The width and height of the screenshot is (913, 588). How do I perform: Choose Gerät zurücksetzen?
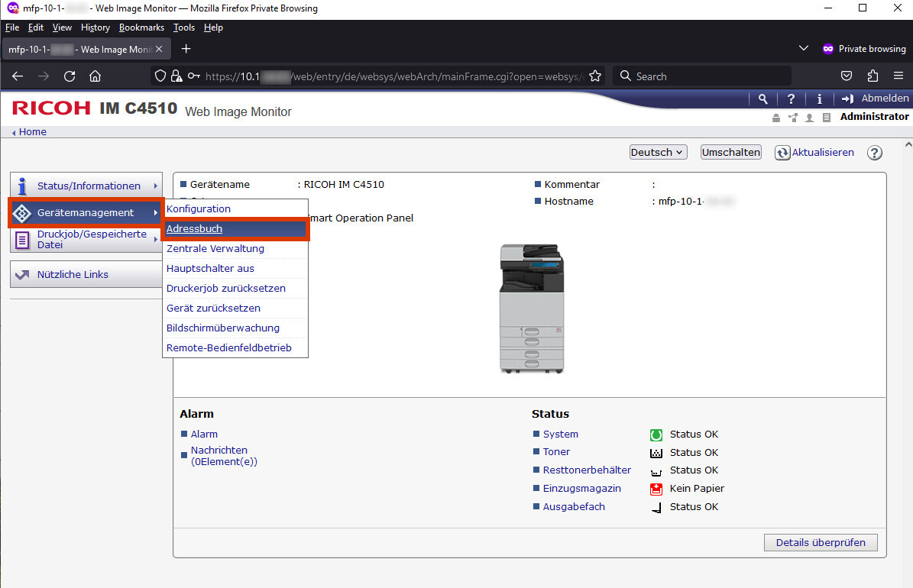pyautogui.click(x=235, y=308)
